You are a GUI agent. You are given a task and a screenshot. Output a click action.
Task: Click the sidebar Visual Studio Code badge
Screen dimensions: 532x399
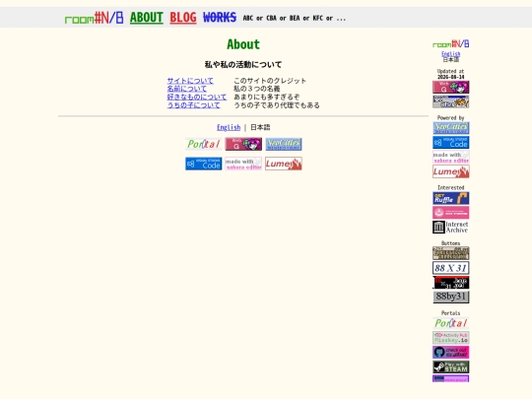click(x=451, y=143)
